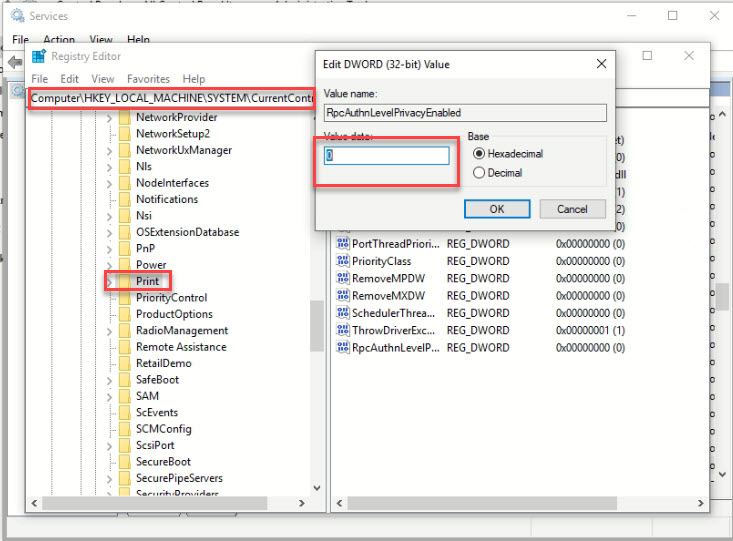Screen dimensions: 733x541
Task: Expand the Print registry key
Action: point(110,282)
